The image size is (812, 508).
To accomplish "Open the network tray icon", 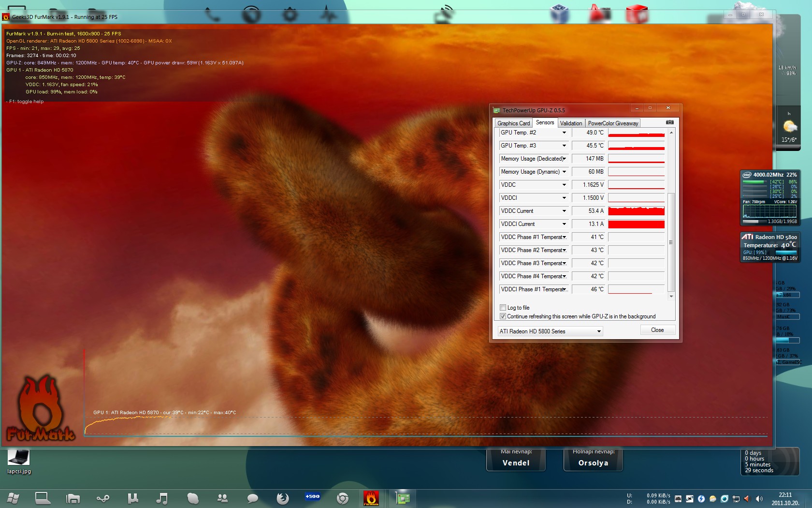I will pyautogui.click(x=736, y=499).
